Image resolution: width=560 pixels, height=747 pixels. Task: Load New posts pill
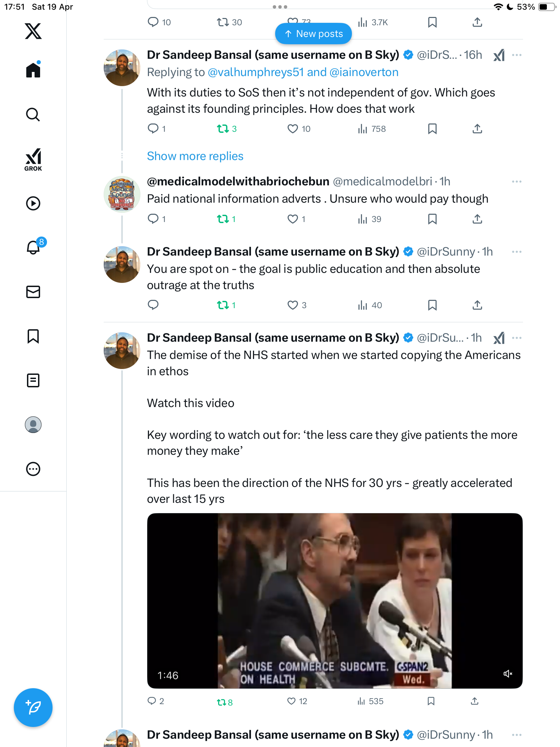point(313,34)
